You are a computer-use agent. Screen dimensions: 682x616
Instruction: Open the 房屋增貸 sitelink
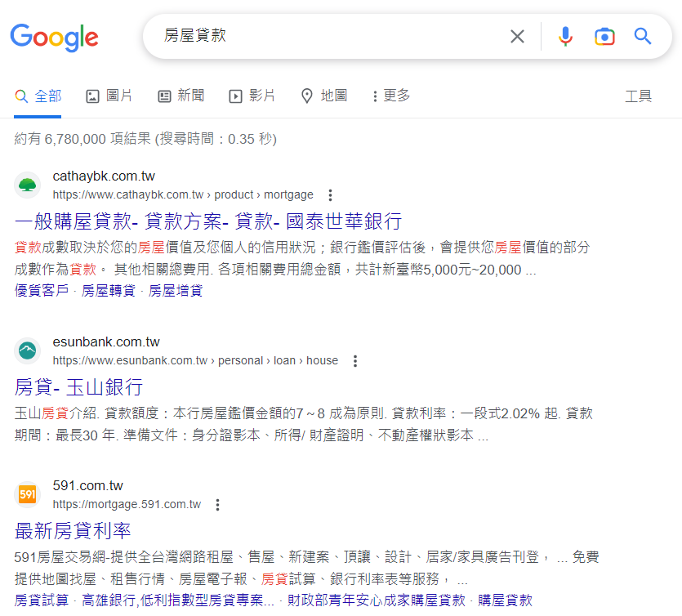(176, 291)
